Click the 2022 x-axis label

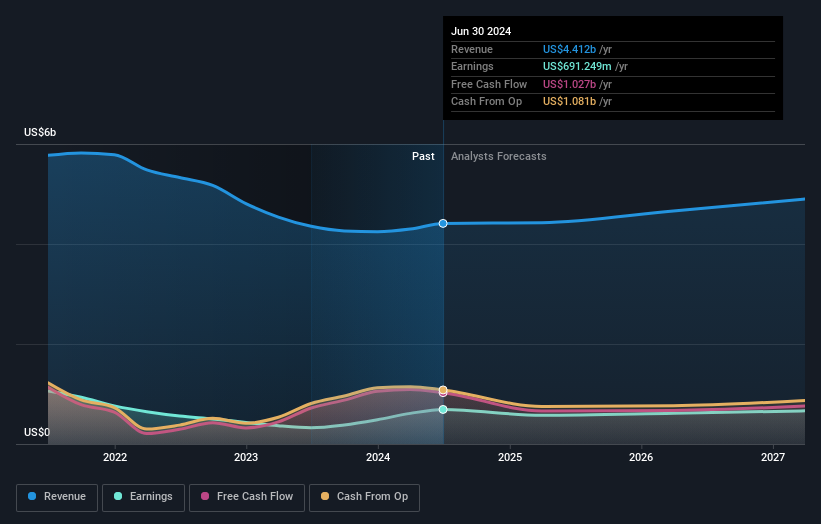[115, 458]
